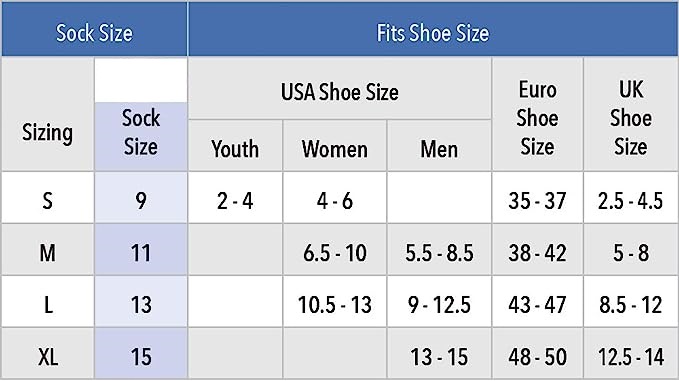Click the USA Shoe Size heading
This screenshot has height=381, width=679.
pyautogui.click(x=340, y=92)
